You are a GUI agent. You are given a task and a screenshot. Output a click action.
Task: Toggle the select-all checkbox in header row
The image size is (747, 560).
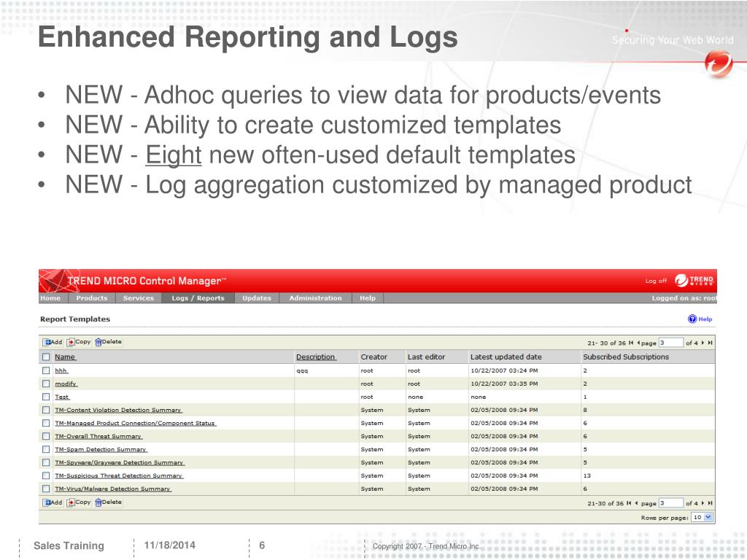[46, 357]
